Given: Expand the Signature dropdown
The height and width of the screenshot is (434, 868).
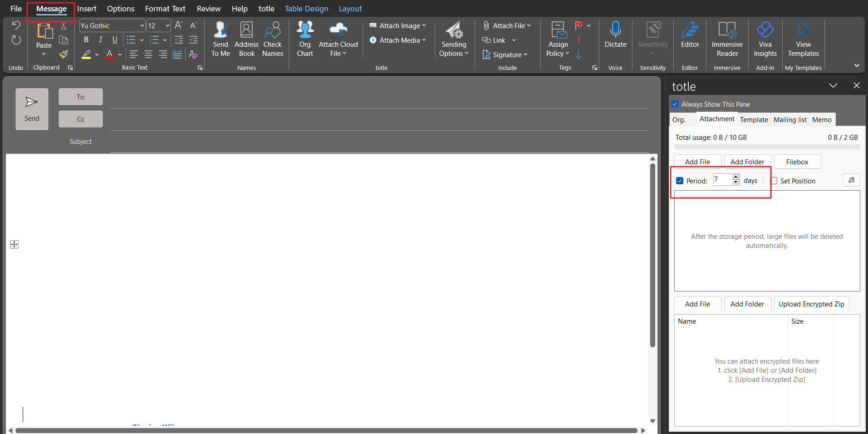Looking at the screenshot, I should [525, 55].
